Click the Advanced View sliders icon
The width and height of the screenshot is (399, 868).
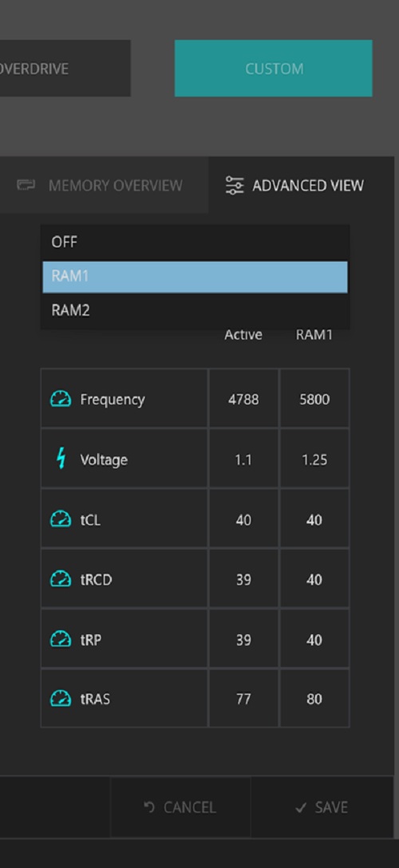[x=235, y=185]
